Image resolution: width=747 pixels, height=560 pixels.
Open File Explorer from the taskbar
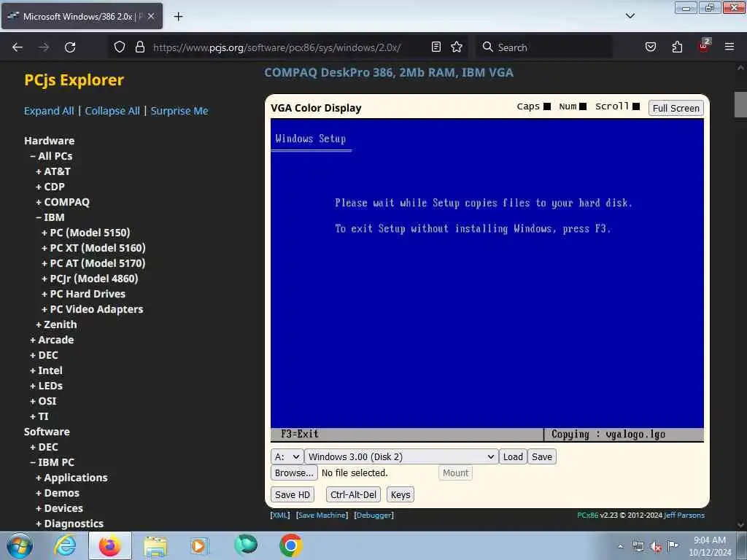tap(155, 546)
